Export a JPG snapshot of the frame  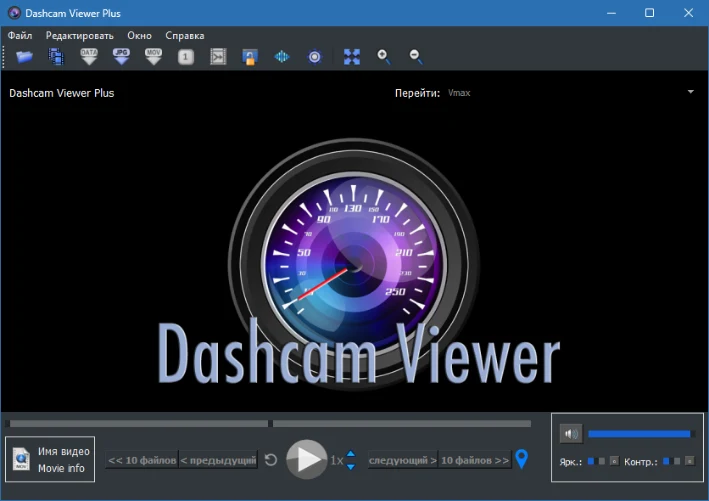121,57
